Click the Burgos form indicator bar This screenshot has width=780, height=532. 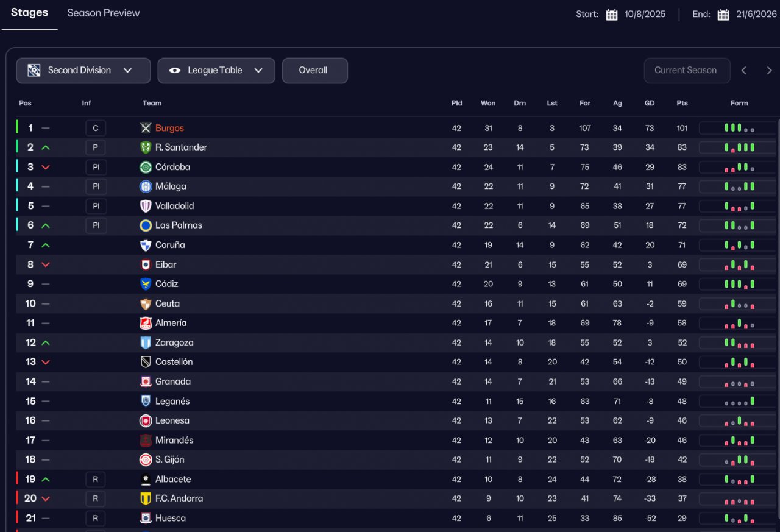tap(739, 128)
